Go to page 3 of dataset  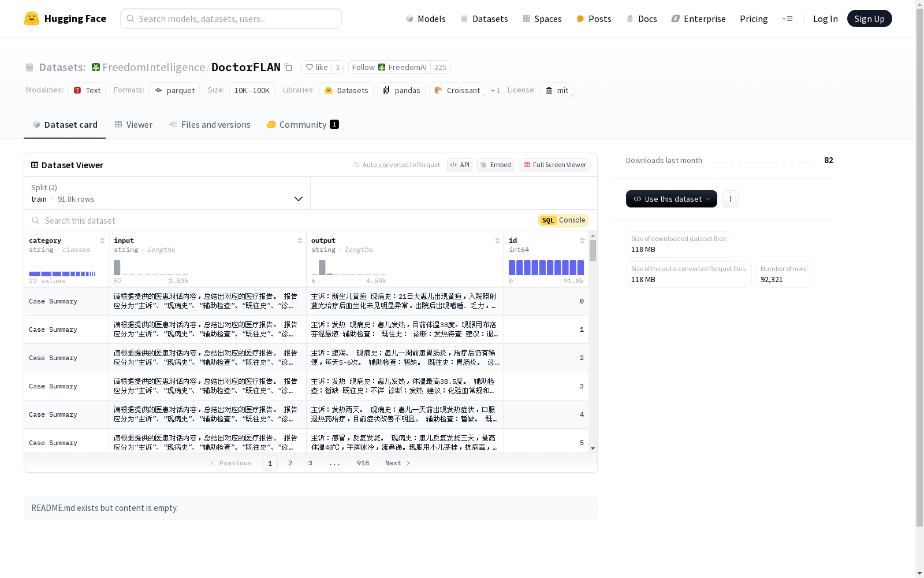coord(310,463)
